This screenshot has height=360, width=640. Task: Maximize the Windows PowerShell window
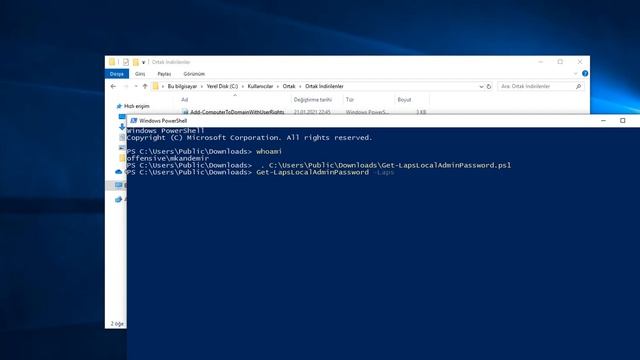[x=622, y=121]
